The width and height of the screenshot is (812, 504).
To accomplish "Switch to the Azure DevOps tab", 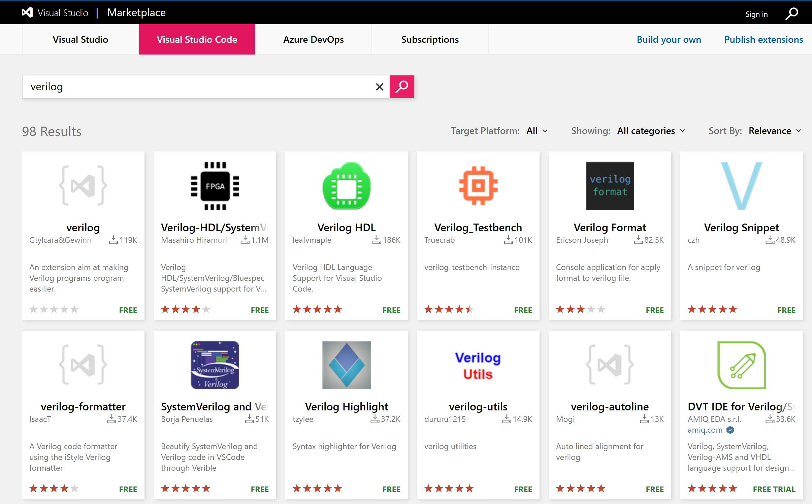I will click(313, 39).
